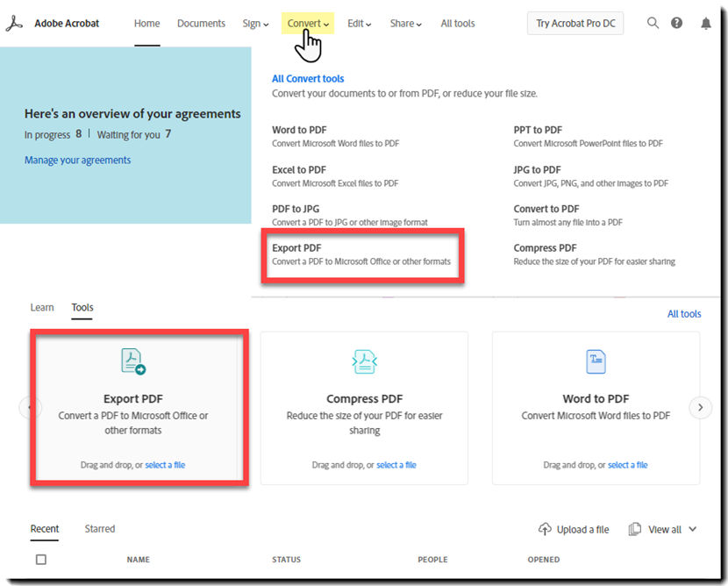Click Upload a file label
The width and height of the screenshot is (728, 586).
[582, 529]
